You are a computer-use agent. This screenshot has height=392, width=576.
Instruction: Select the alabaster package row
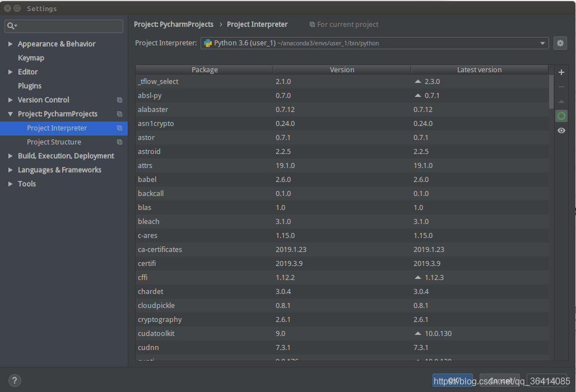(342, 109)
